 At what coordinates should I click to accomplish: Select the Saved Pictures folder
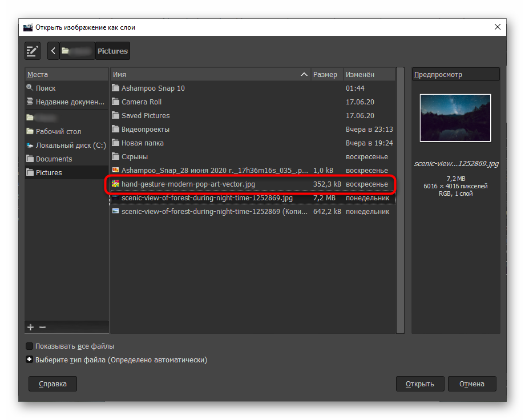point(253,115)
